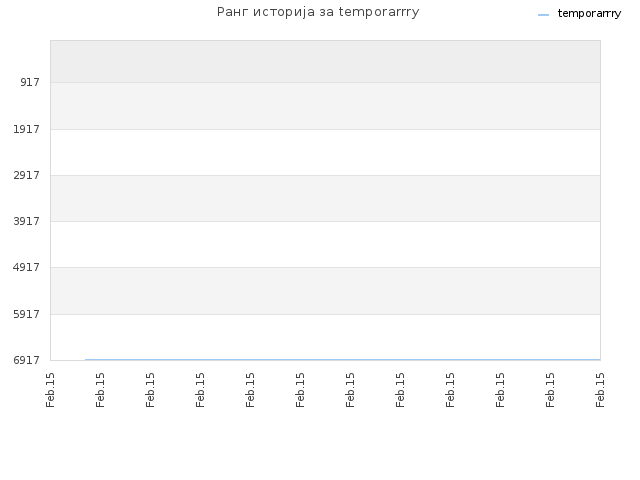The width and height of the screenshot is (640, 480).
Task: Select the 6917 y-axis label
Action: (x=26, y=360)
